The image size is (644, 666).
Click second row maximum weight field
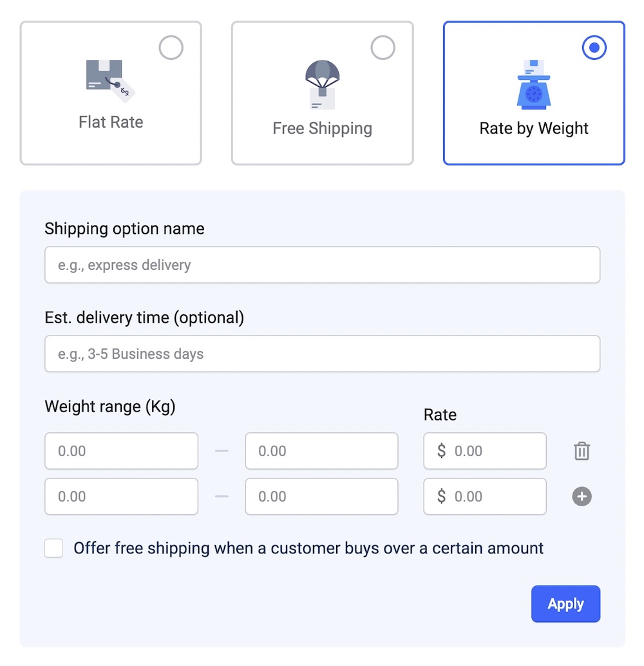[x=321, y=497]
